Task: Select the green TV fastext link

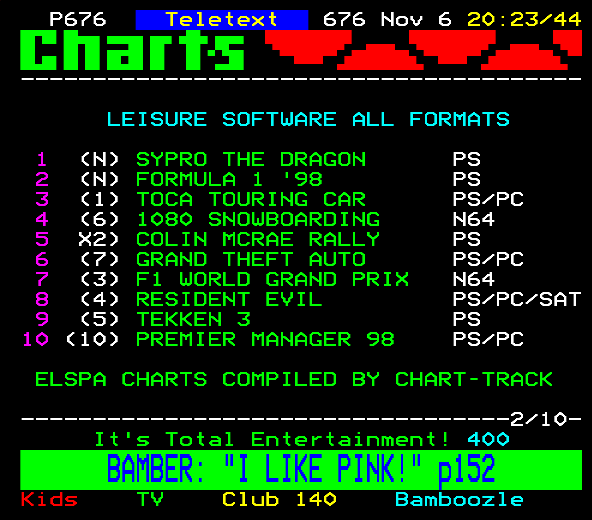Action: pyautogui.click(x=150, y=500)
